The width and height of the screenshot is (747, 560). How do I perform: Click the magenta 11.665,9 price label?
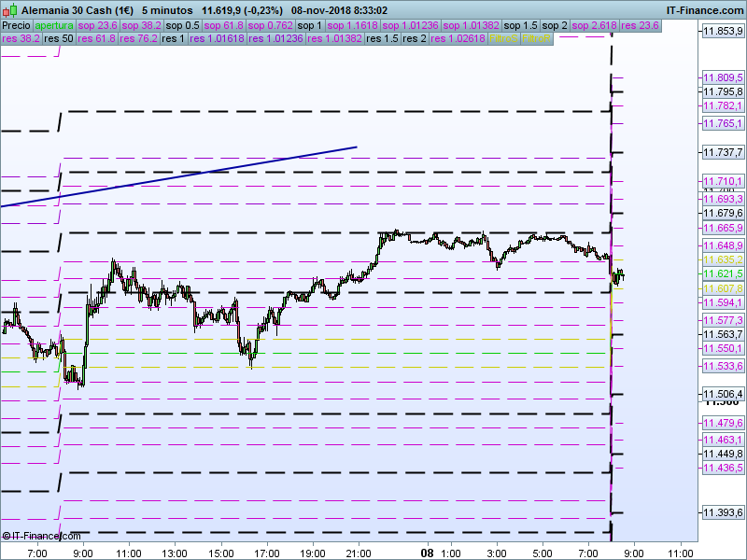[723, 228]
